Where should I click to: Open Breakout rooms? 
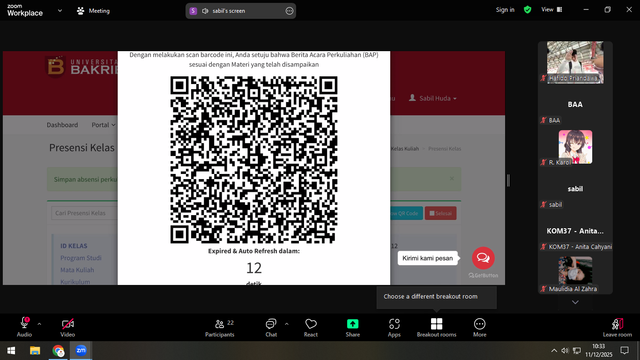pos(436,327)
